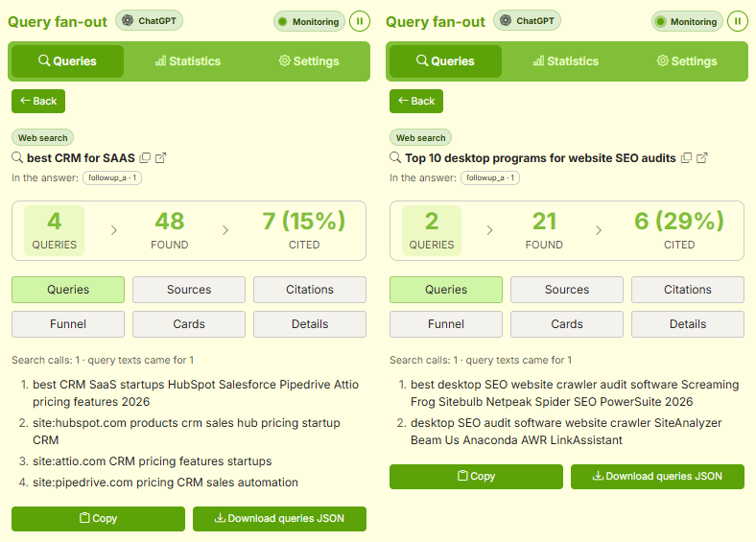Copy the 'Top 10 desktop programs' query text
Image resolution: width=756 pixels, height=542 pixels.
click(x=686, y=157)
